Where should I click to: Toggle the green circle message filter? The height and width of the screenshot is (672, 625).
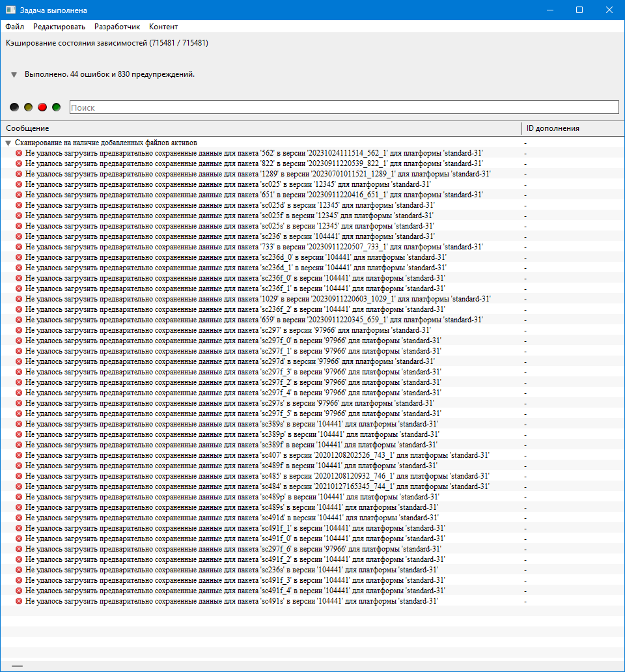point(56,107)
